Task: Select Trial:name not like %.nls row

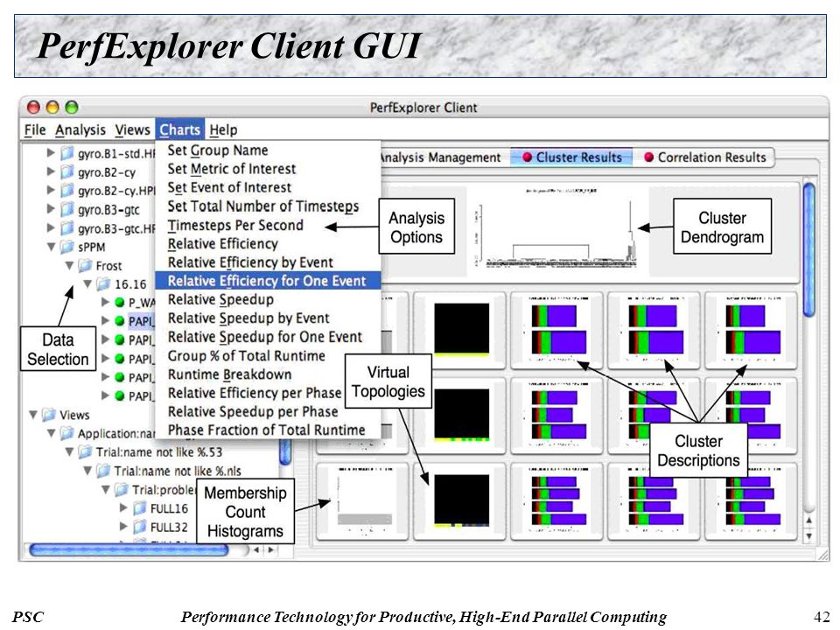Action: point(178,472)
